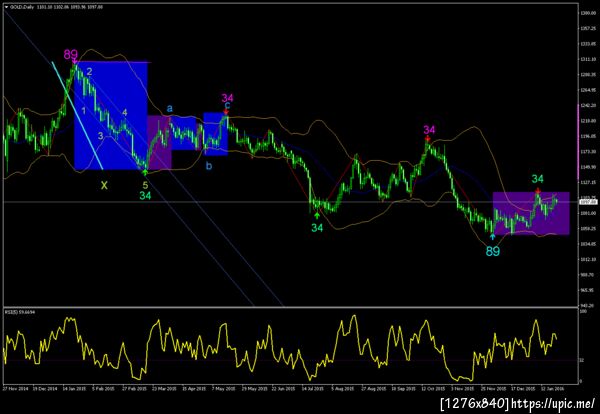Select the red arrow marker beneath wave c

click(x=226, y=112)
